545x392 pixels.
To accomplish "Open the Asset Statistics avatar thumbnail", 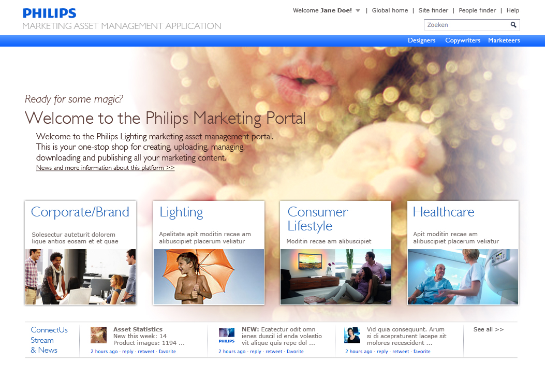I will (98, 335).
